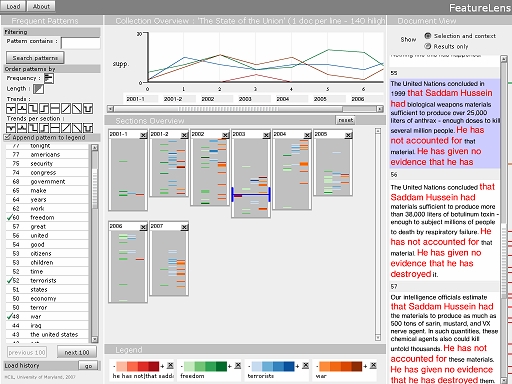Click the timeline scrollbar right arrow
Viewport: 512px width, 384px height.
point(380,109)
